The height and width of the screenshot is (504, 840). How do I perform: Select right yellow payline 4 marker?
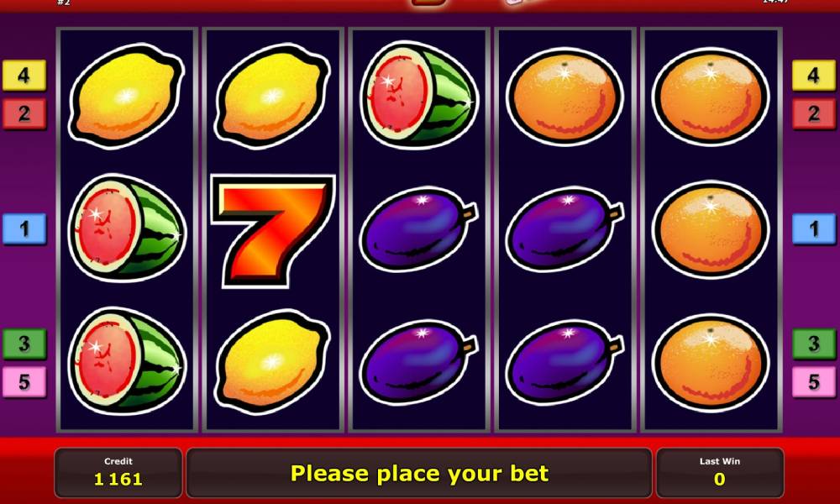pos(814,75)
